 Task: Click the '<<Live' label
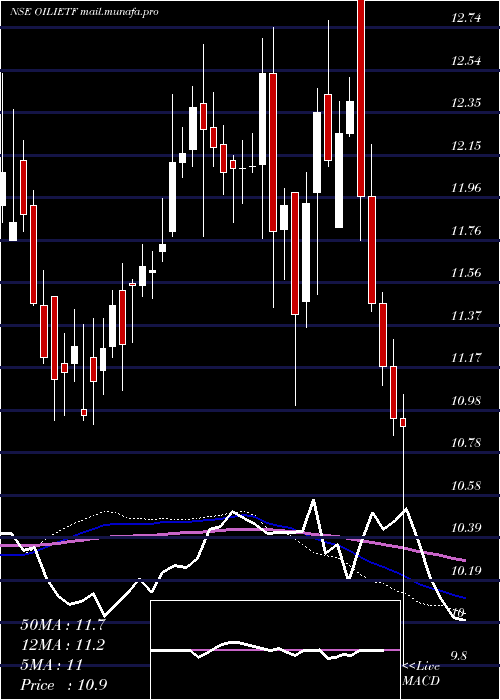(421, 667)
